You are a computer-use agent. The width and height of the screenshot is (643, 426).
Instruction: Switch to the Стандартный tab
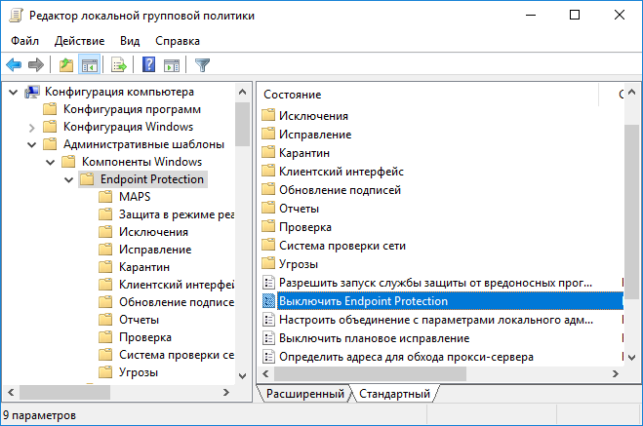click(394, 394)
